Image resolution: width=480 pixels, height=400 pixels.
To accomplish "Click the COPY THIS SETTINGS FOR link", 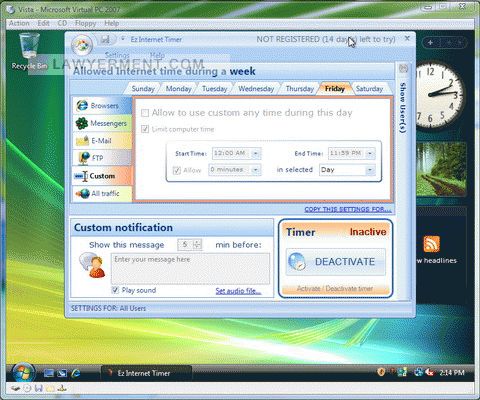I will tap(347, 209).
